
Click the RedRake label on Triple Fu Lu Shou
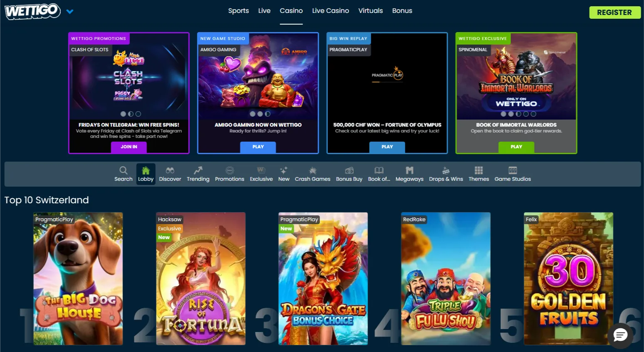[414, 219]
